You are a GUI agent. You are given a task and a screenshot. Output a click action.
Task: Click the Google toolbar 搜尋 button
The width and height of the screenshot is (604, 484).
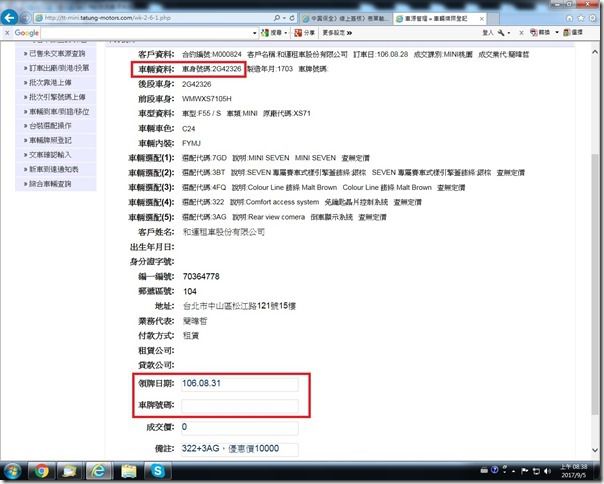271,33
